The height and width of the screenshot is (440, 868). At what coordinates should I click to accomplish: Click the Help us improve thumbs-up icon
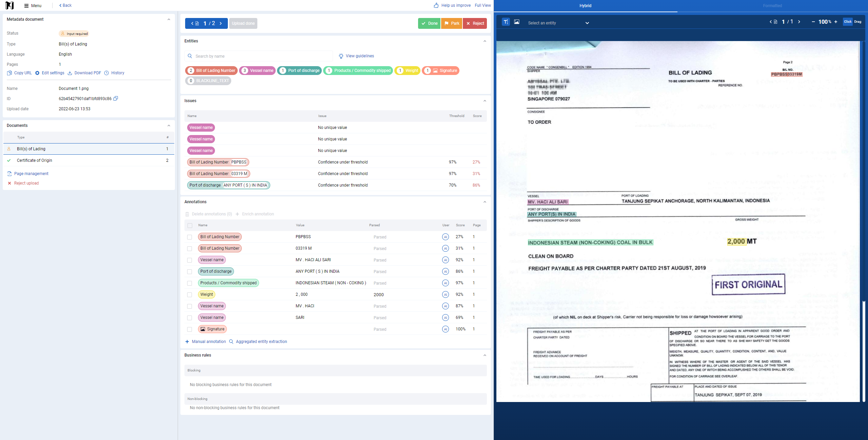click(436, 5)
